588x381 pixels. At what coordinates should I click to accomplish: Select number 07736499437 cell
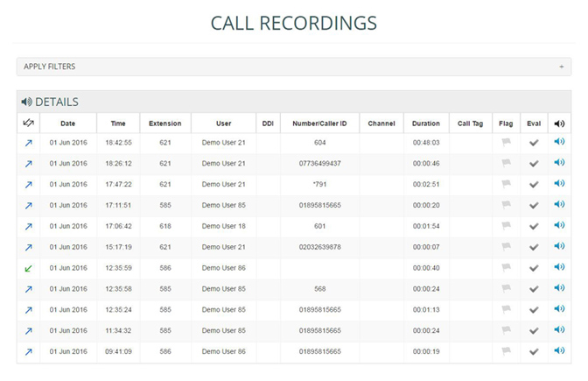[320, 164]
